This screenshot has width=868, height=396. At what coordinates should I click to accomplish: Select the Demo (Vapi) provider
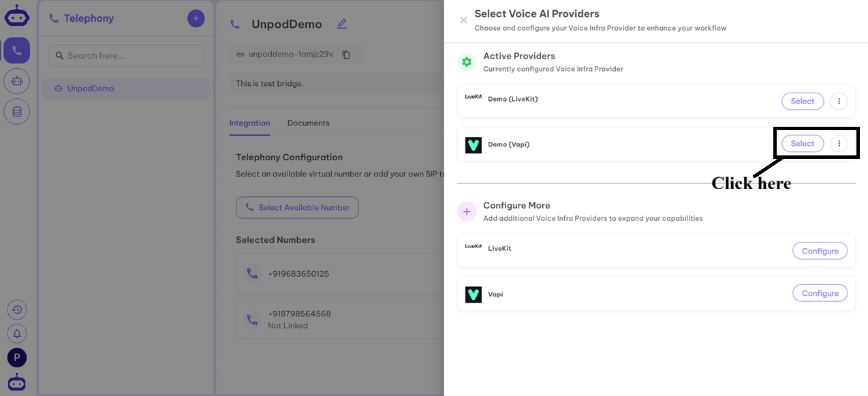pyautogui.click(x=802, y=144)
